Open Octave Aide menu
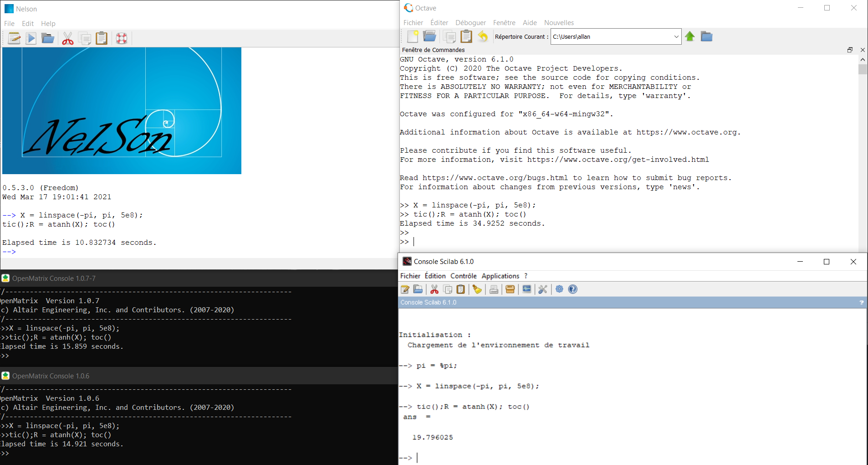 coord(530,23)
